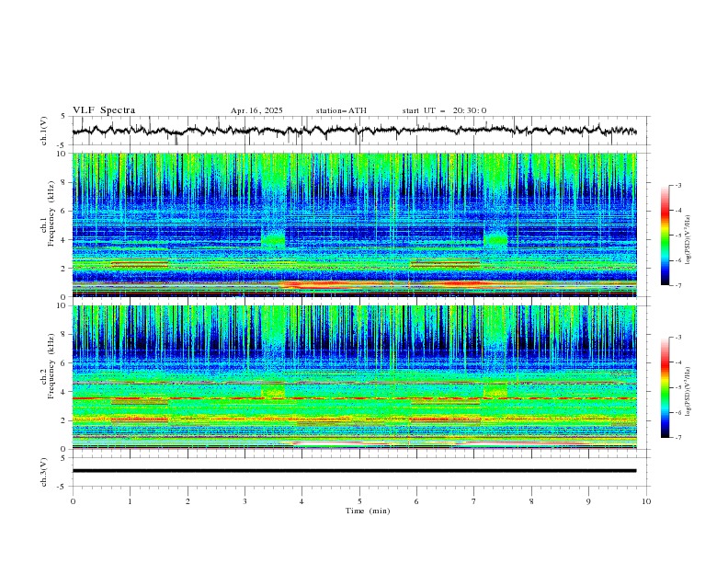This screenshot has width=728, height=563.
Task: Click the ch.2 color scale bar
Action: coord(665,387)
